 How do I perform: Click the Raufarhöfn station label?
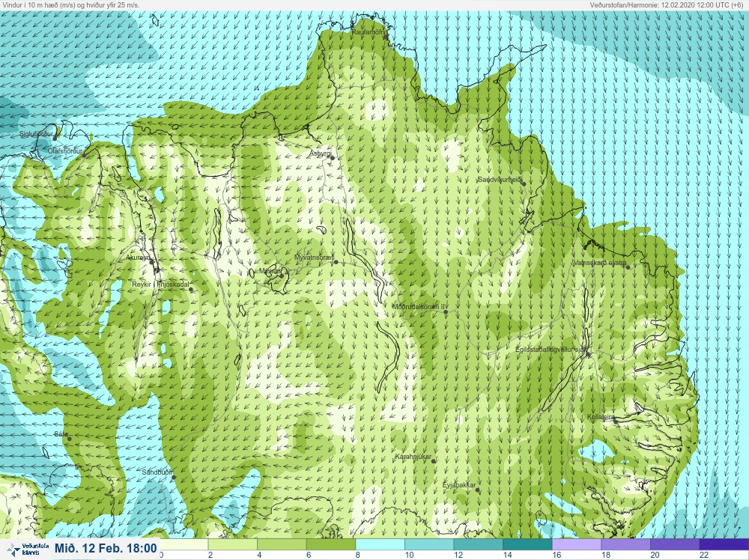[x=369, y=32]
